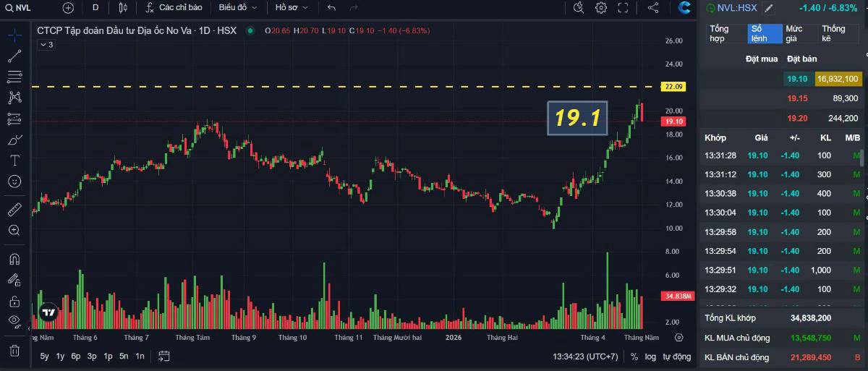
Task: Open the D timeframe interval selector
Action: 95,8
